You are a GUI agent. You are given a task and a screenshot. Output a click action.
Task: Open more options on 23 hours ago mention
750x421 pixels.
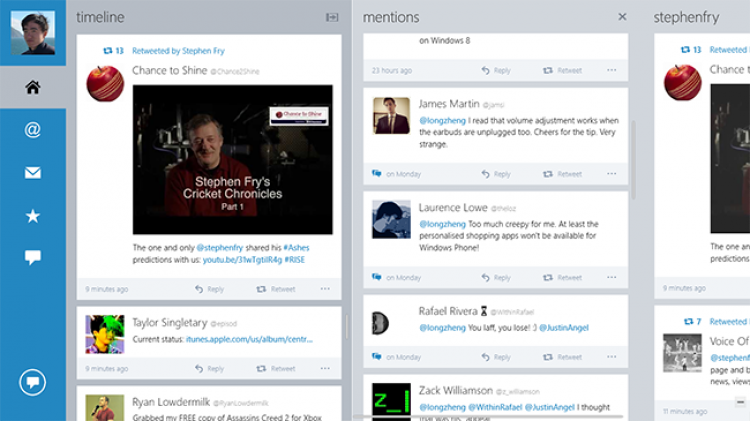[612, 70]
